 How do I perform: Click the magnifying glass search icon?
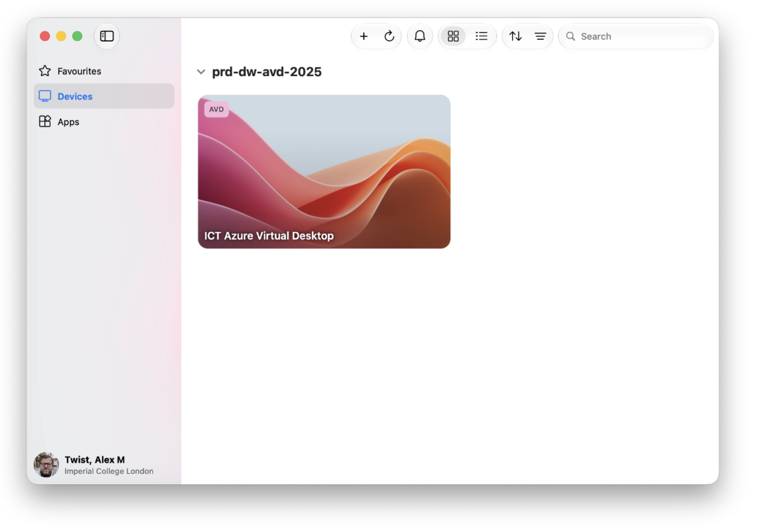tap(571, 36)
